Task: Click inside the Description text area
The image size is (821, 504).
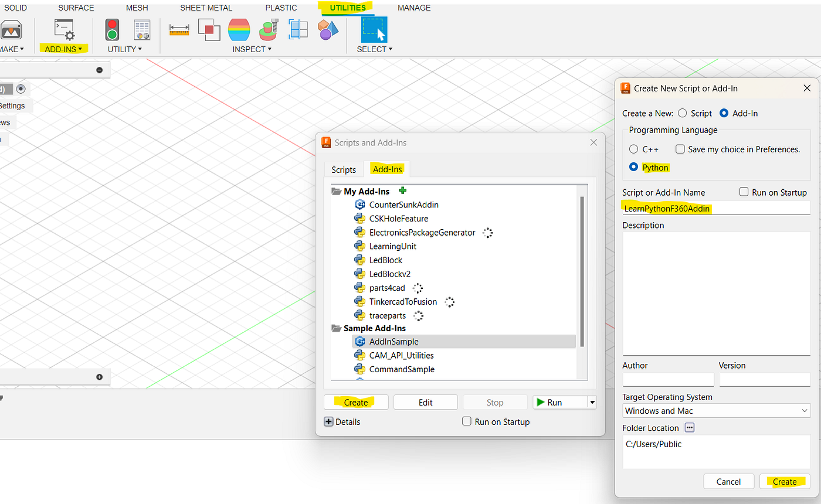Action: [717, 293]
